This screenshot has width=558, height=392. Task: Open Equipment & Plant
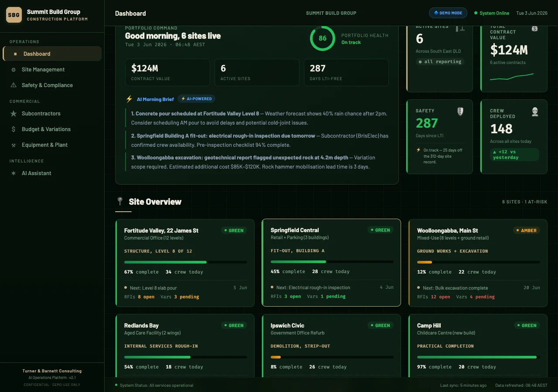(x=52, y=145)
